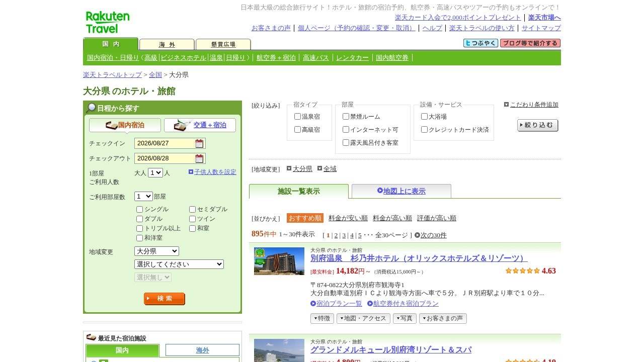Open グランドメルキュール別府湾 thumbnail image

coord(279,350)
